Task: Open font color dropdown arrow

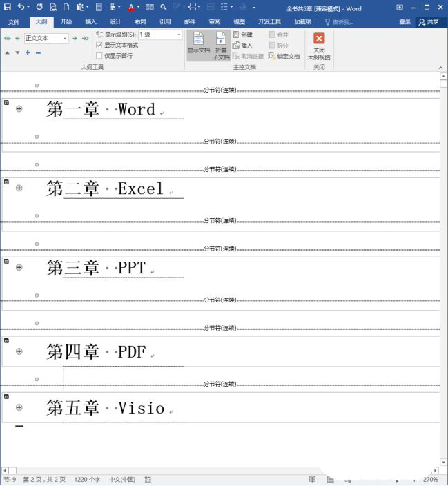Action: click(138, 7)
